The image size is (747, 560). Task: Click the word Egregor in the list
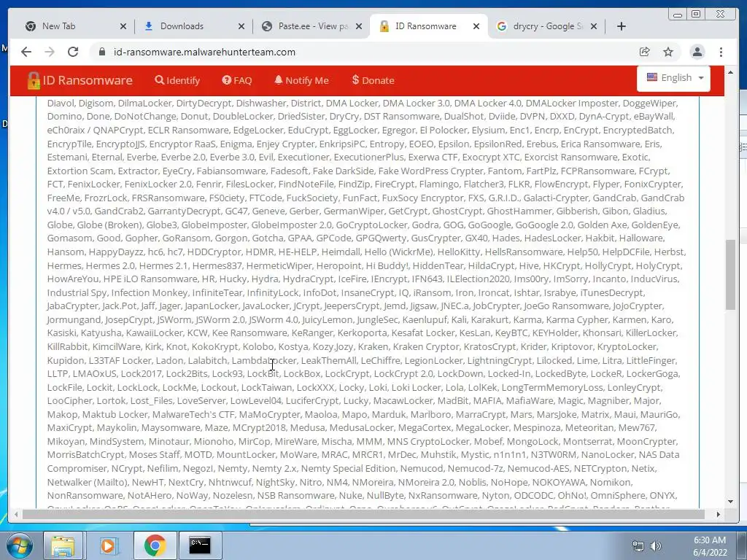click(x=398, y=130)
